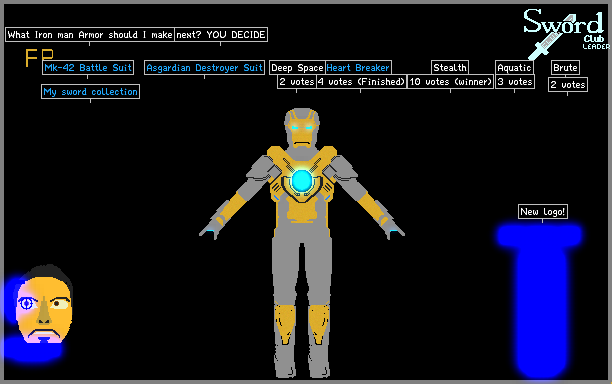
Task: Open the Asgardian Destroyer Suit link
Action: coord(204,68)
